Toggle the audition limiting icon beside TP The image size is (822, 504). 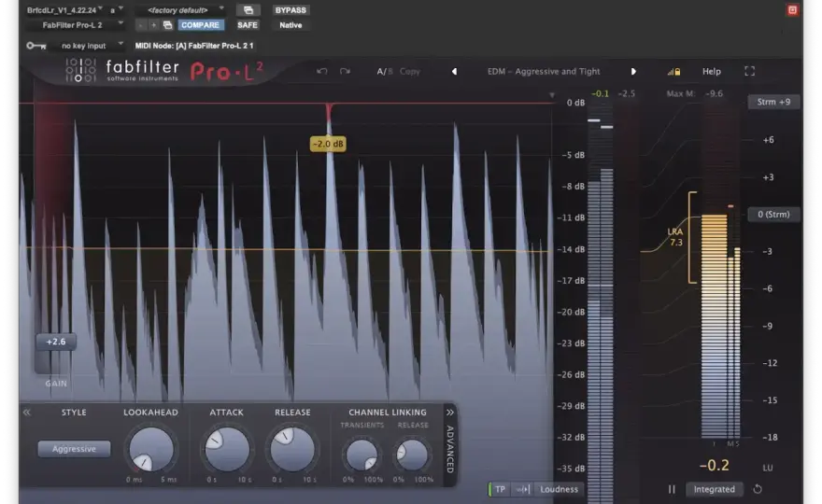(523, 489)
